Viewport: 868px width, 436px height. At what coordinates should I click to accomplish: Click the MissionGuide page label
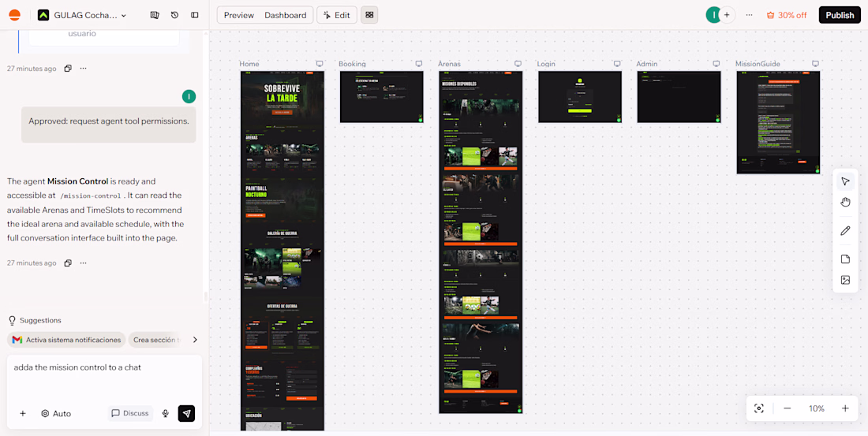pos(758,64)
